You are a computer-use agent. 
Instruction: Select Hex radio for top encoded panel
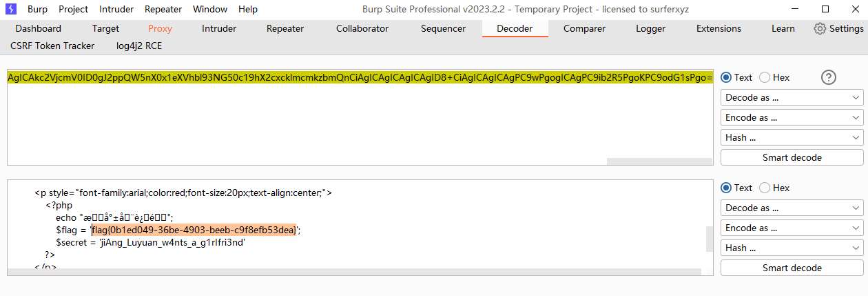(x=765, y=77)
